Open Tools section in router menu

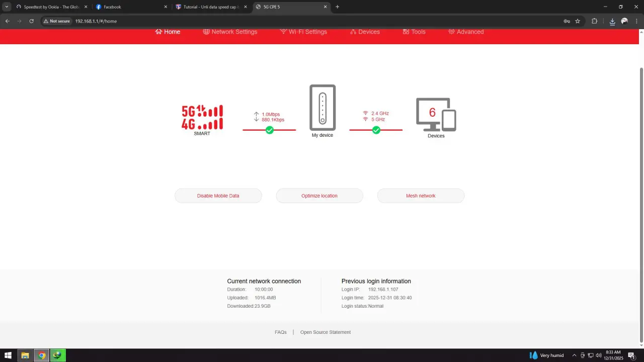(x=414, y=32)
